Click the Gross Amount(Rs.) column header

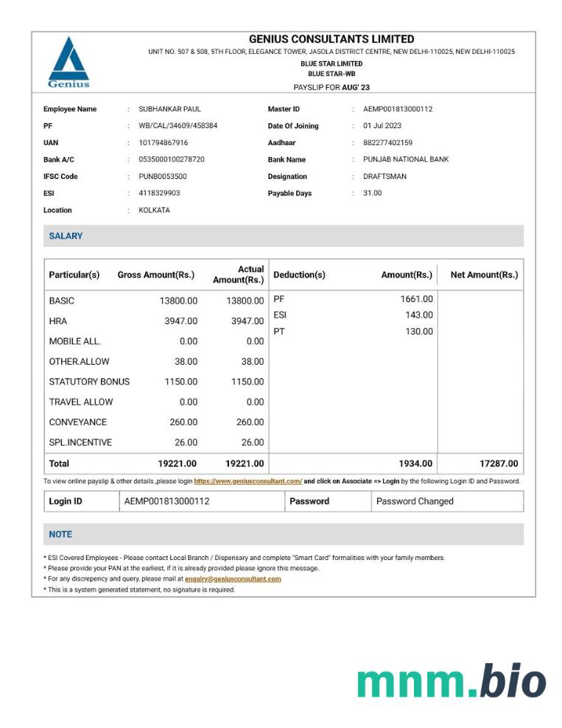point(155,275)
